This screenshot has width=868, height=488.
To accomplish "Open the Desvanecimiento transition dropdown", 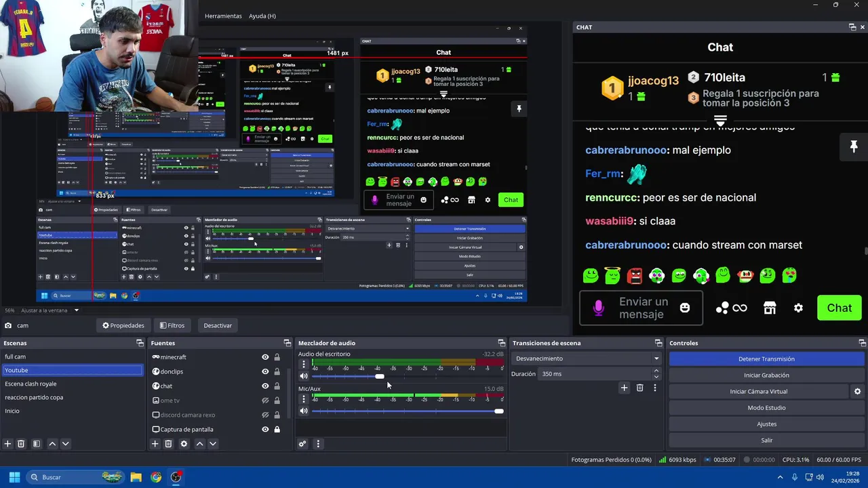I will (x=587, y=359).
